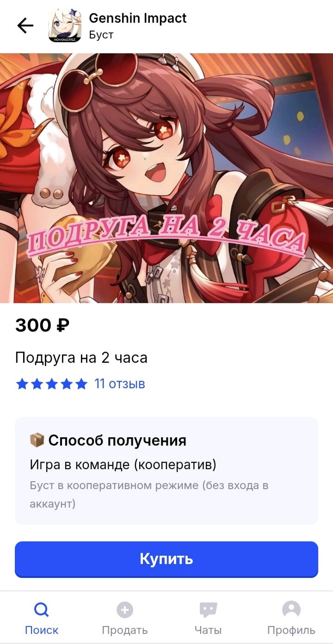
Task: Tap the Профиль person icon
Action: 291,610
